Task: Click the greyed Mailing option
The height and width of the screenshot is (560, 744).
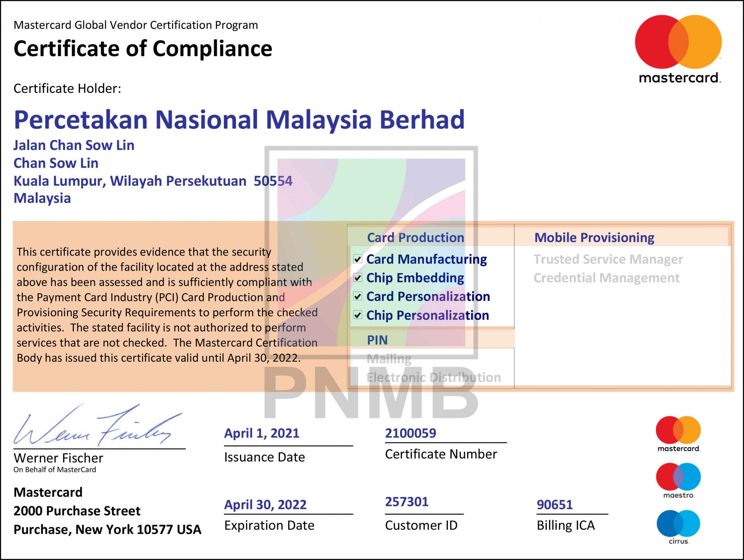Action: [x=389, y=359]
